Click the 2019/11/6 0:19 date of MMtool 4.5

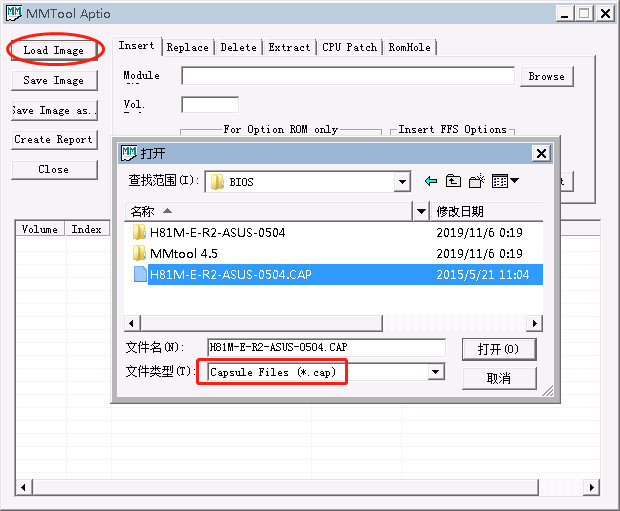pyautogui.click(x=479, y=253)
